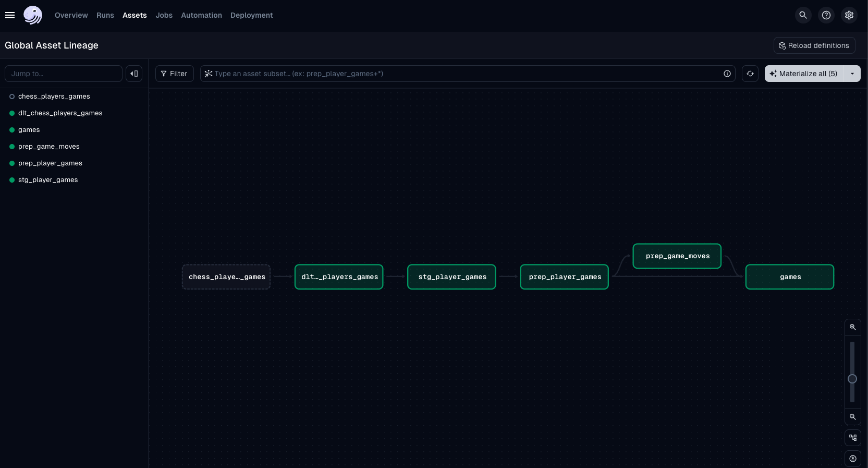Screen dimensions: 868x468
Task: Focus the Jump to search field
Action: click(64, 74)
